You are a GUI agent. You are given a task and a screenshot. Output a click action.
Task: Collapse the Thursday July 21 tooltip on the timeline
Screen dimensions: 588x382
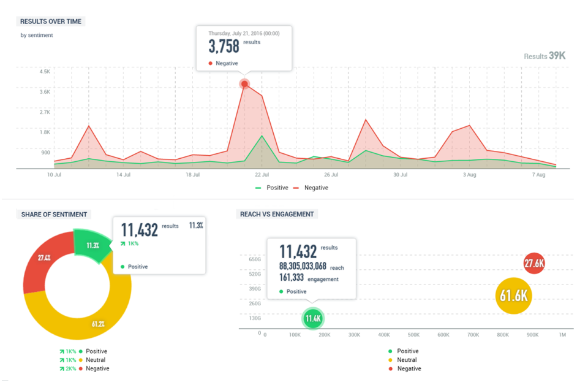click(244, 47)
